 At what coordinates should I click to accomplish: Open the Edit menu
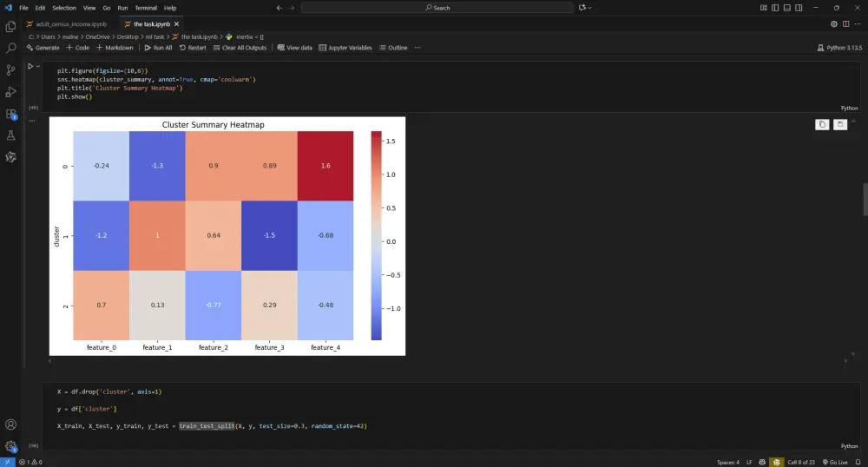click(x=41, y=8)
